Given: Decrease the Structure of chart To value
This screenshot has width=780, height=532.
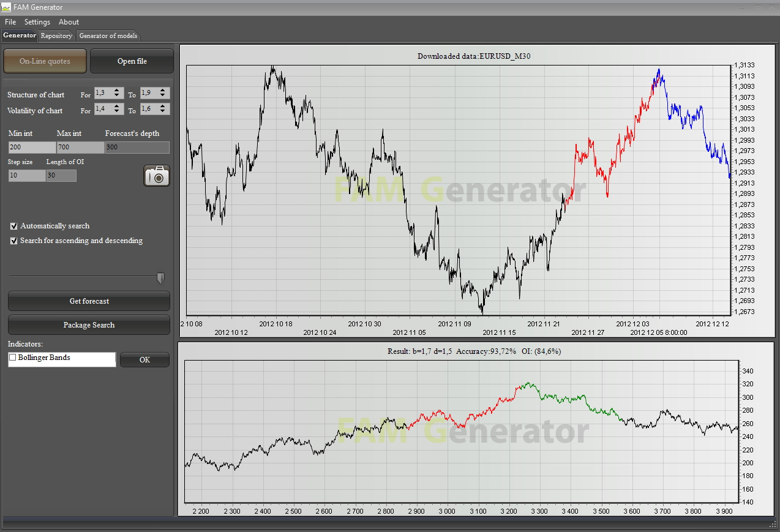Looking at the screenshot, I should click(x=162, y=96).
